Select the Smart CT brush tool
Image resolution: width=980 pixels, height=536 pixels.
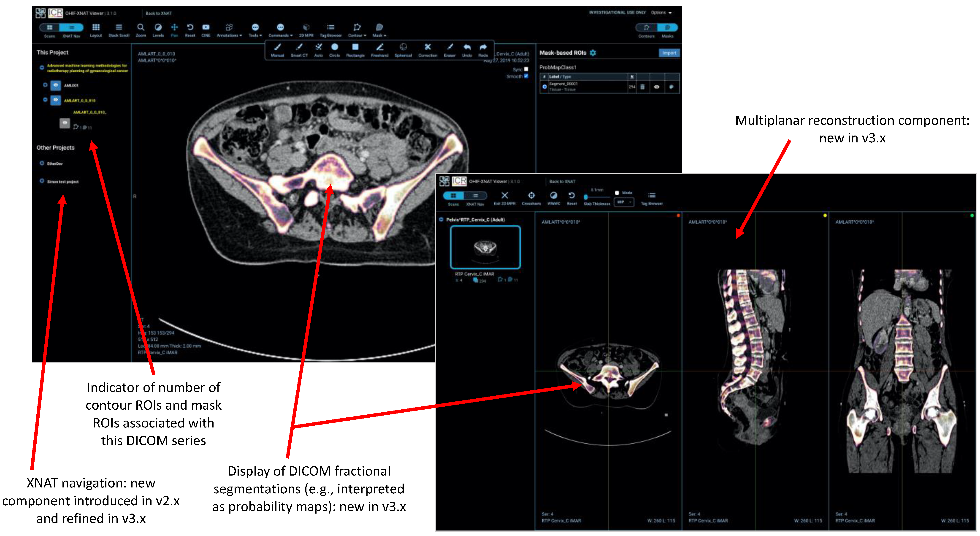click(299, 50)
